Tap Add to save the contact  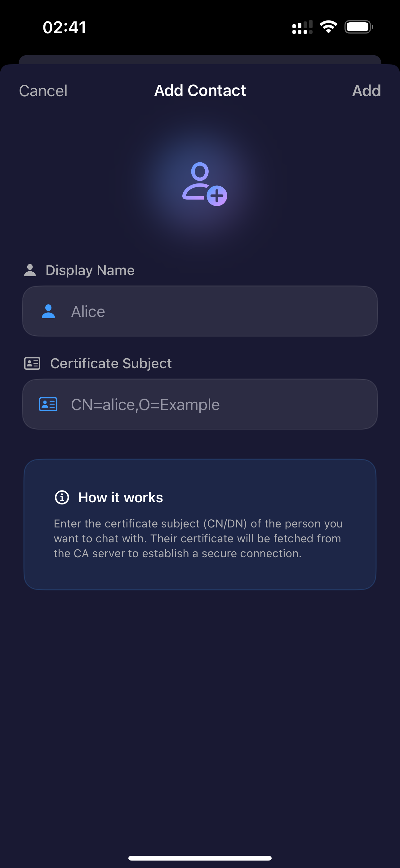point(366,91)
